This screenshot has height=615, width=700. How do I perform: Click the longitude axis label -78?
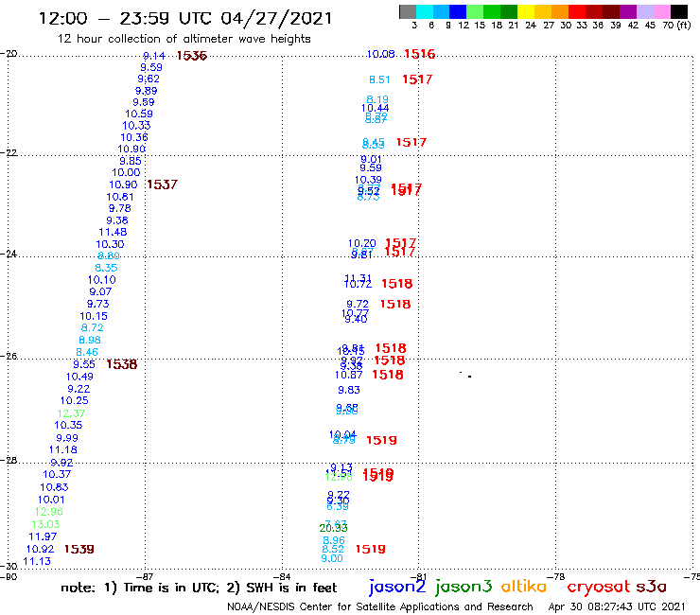(556, 576)
